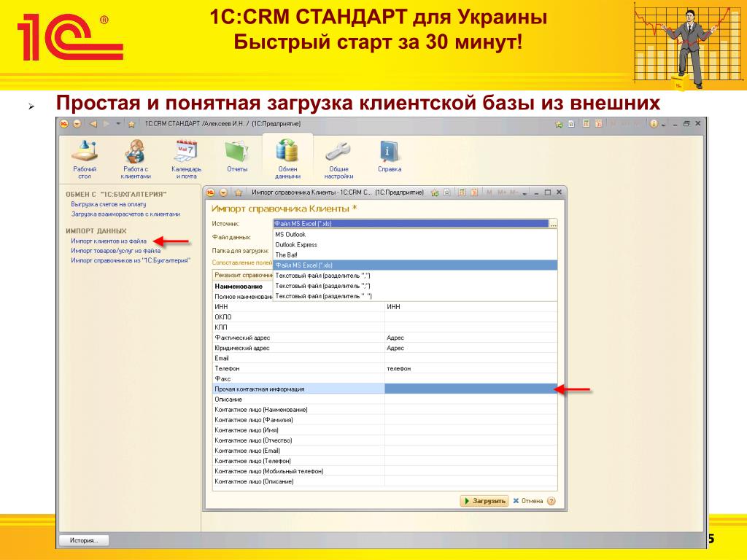Image resolution: width=747 pixels, height=560 pixels.
Task: Select Контактное лицо (Описание) row
Action: coord(384,481)
